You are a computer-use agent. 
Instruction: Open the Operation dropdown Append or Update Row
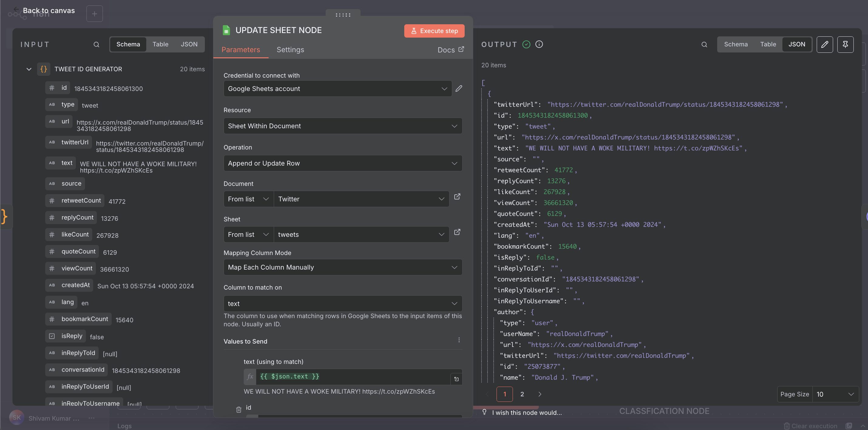pos(342,163)
